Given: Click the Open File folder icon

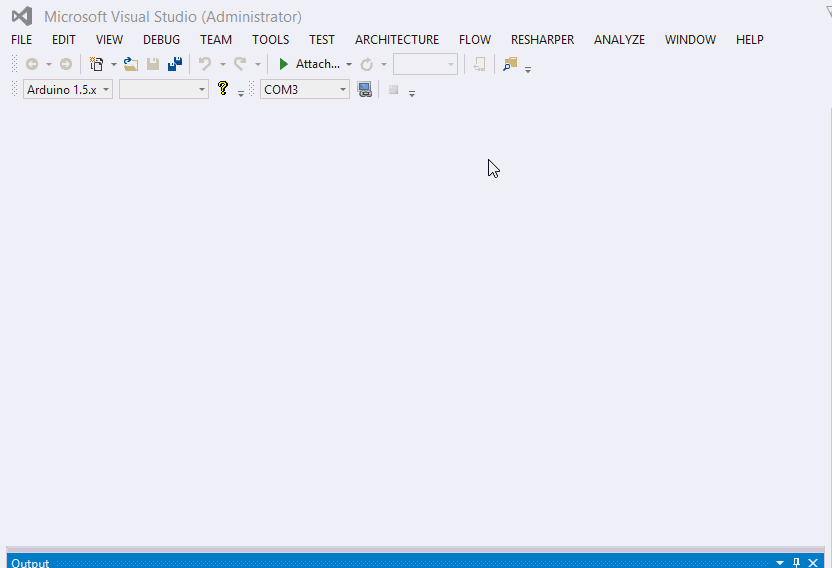Looking at the screenshot, I should pos(131,64).
